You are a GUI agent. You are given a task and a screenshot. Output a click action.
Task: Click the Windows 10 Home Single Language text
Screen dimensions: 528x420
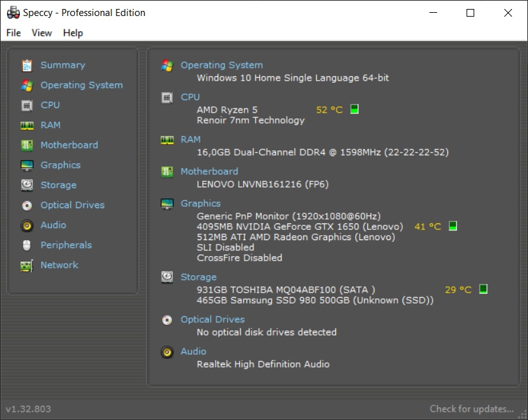[292, 78]
